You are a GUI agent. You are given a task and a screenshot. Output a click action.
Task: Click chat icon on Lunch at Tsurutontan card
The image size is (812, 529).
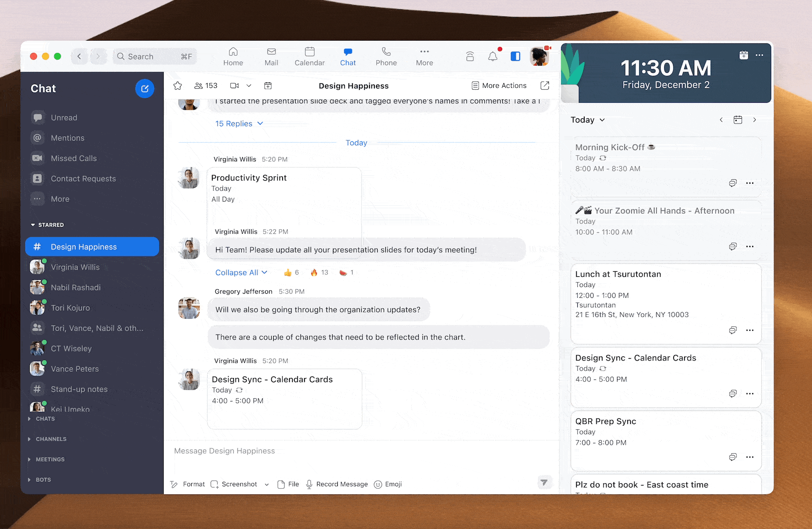pyautogui.click(x=732, y=330)
